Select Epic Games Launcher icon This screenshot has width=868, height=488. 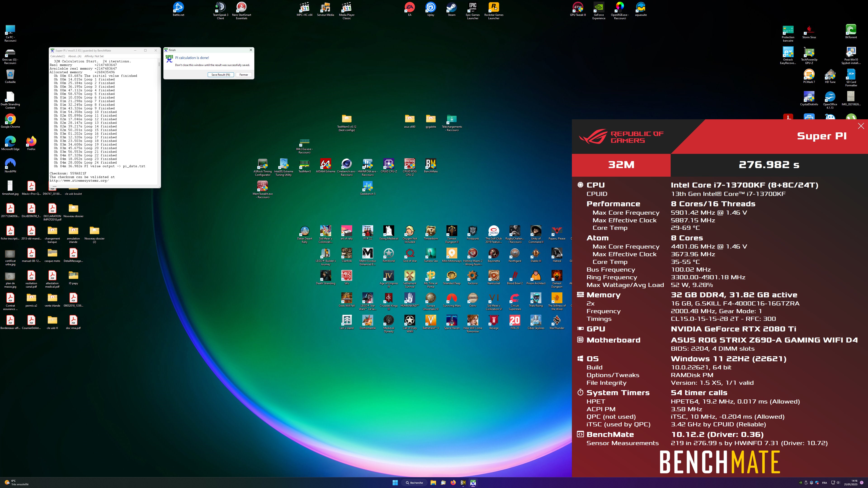pos(473,11)
